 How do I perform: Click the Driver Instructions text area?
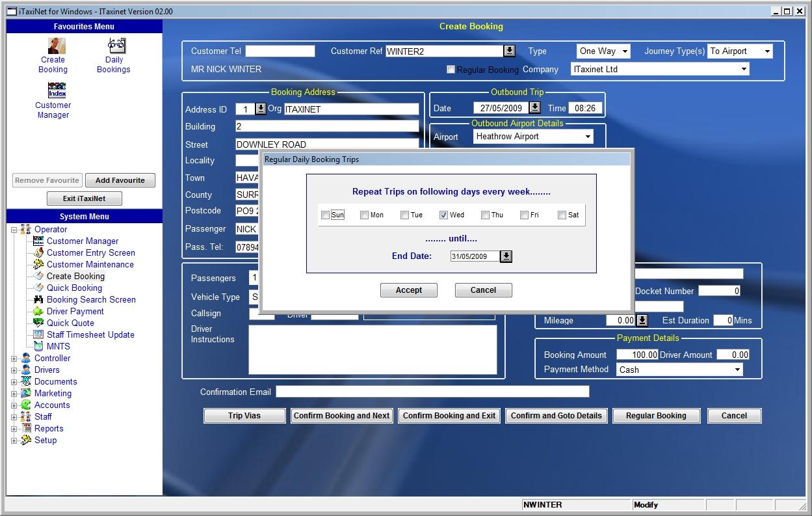373,349
